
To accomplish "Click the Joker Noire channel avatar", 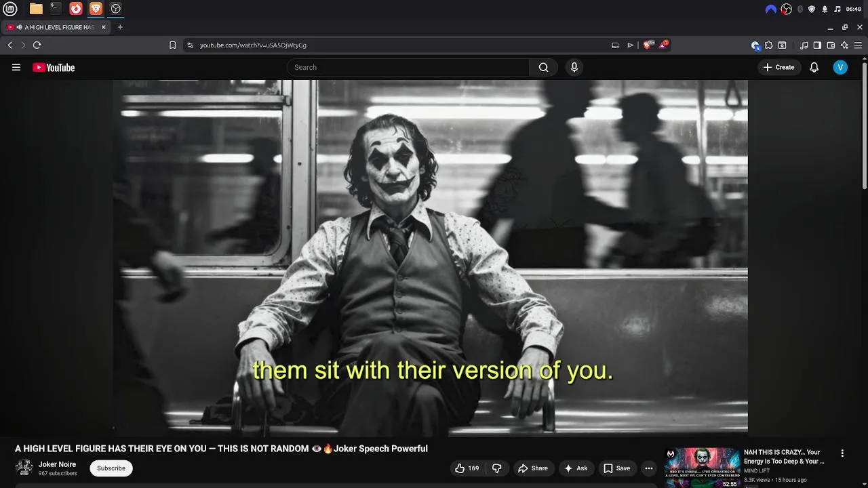I will pos(24,468).
